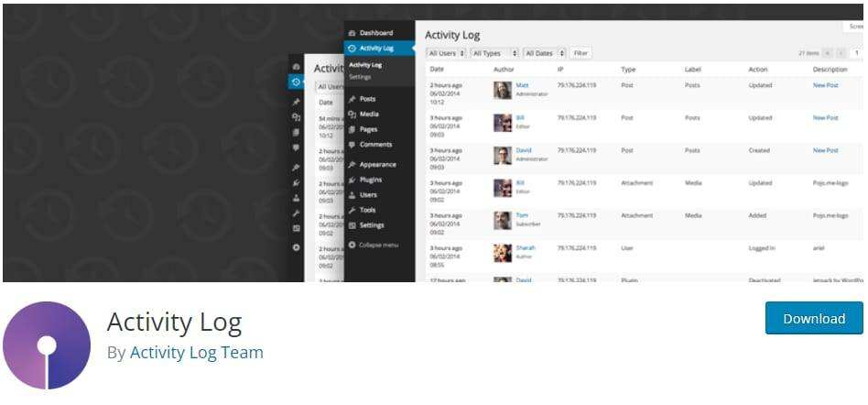Open the Users menu item
The width and height of the screenshot is (868, 405).
pos(368,195)
